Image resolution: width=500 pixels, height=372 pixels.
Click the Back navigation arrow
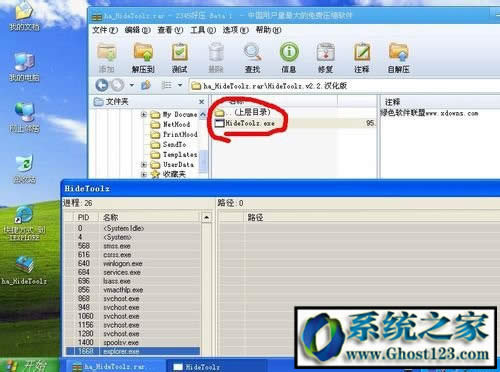click(102, 85)
